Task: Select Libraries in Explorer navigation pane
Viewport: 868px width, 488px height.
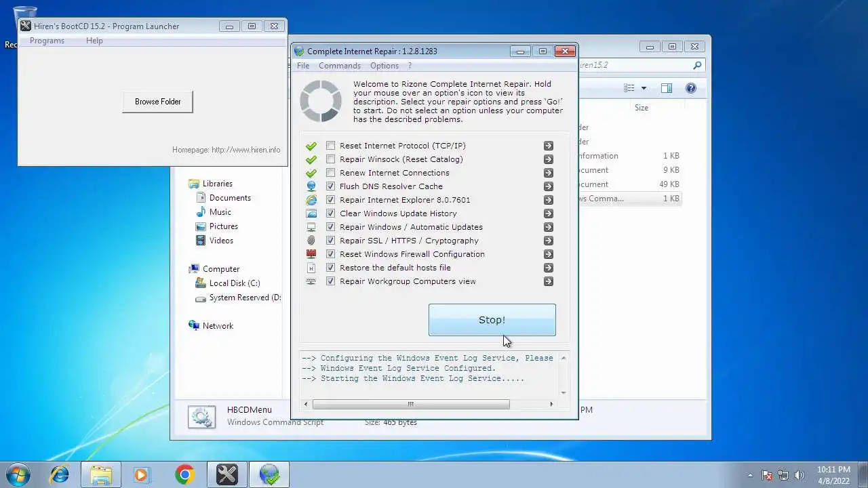Action: pyautogui.click(x=217, y=184)
